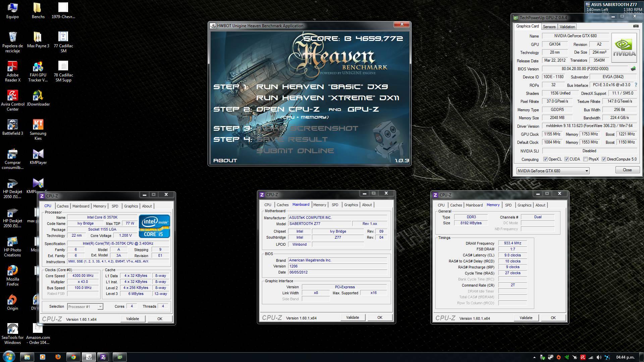This screenshot has height=362, width=644.
Task: Open the KMPlayer desktop shortcut
Action: click(x=38, y=157)
